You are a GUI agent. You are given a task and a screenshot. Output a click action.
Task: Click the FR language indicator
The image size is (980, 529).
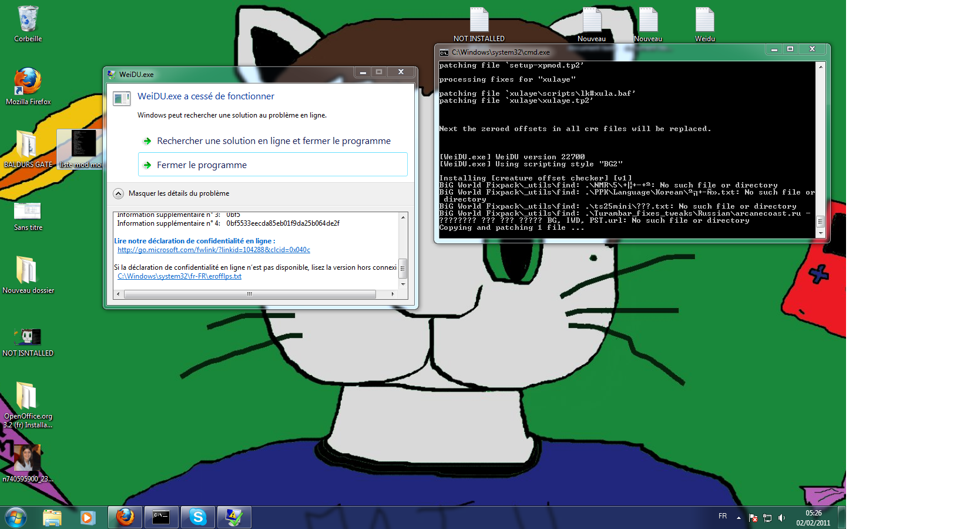pyautogui.click(x=723, y=516)
